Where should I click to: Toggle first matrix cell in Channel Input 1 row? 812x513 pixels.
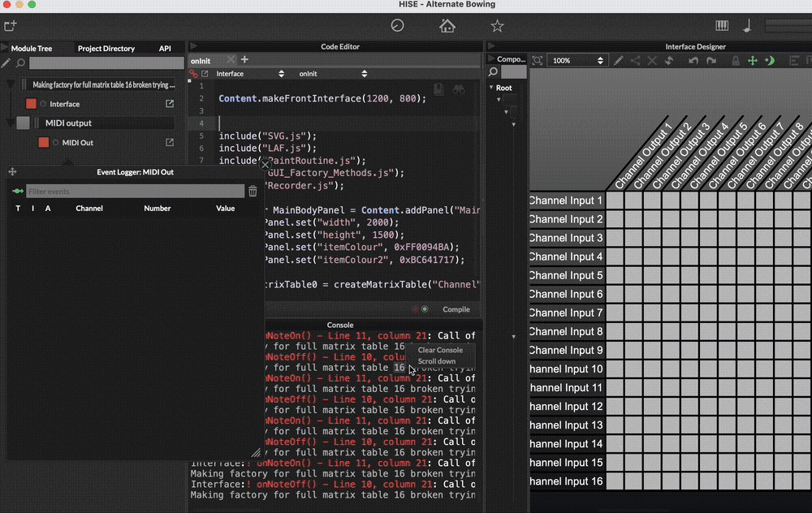(615, 200)
